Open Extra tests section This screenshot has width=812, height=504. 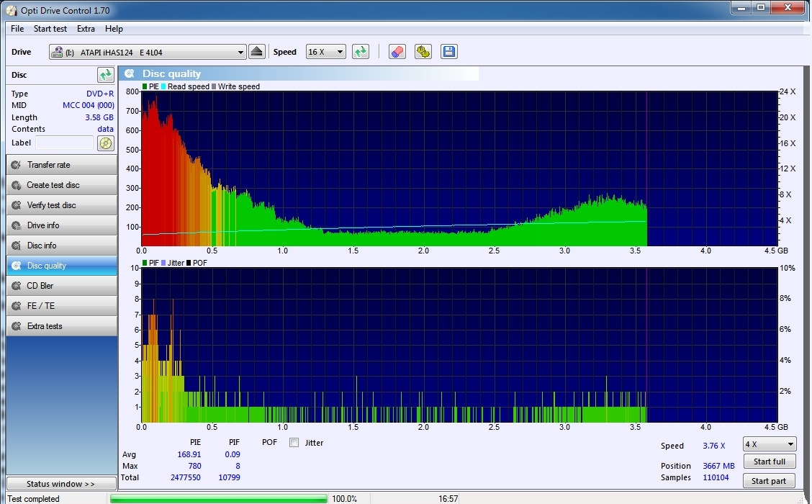pyautogui.click(x=62, y=326)
